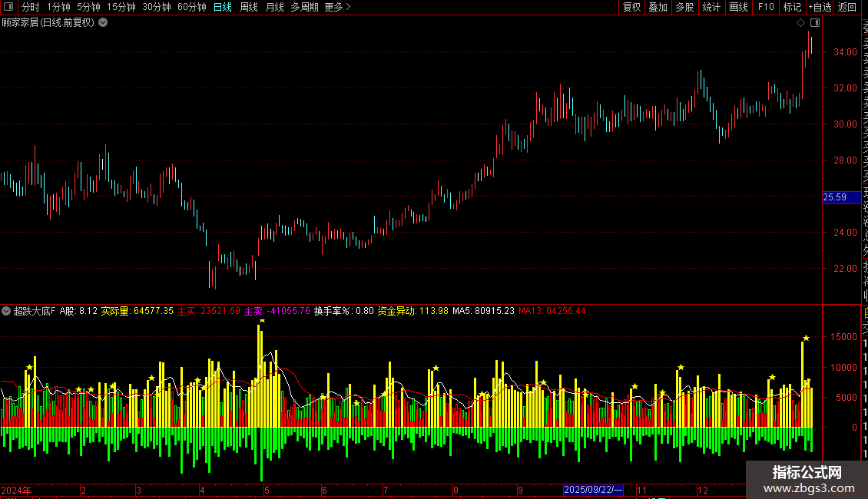Expand the 更多 periods menu
868x499 pixels.
[337, 7]
